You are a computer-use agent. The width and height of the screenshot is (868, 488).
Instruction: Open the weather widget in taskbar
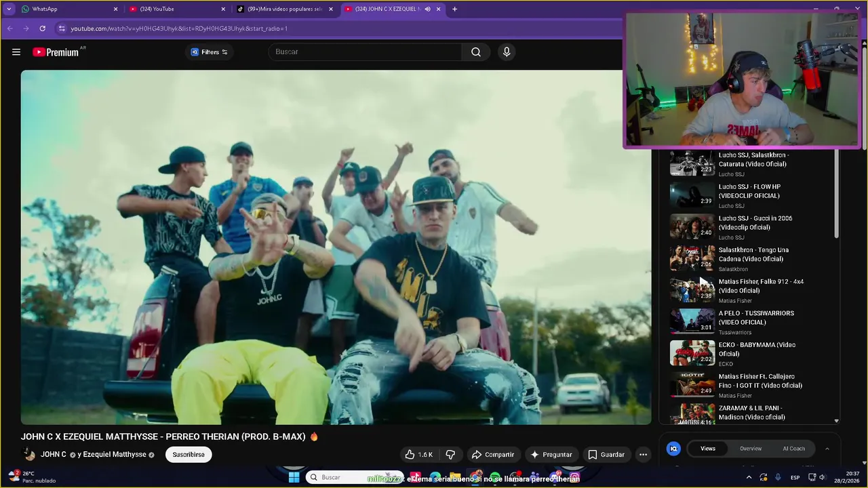[33, 477]
